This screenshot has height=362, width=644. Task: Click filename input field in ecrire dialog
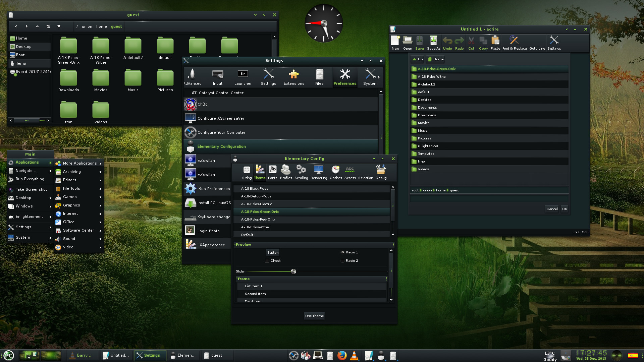489,198
